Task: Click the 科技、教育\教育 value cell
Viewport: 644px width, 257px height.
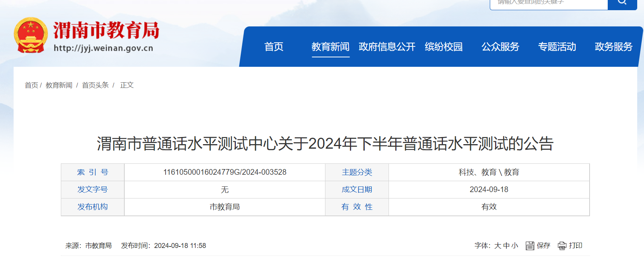Action: [x=489, y=172]
